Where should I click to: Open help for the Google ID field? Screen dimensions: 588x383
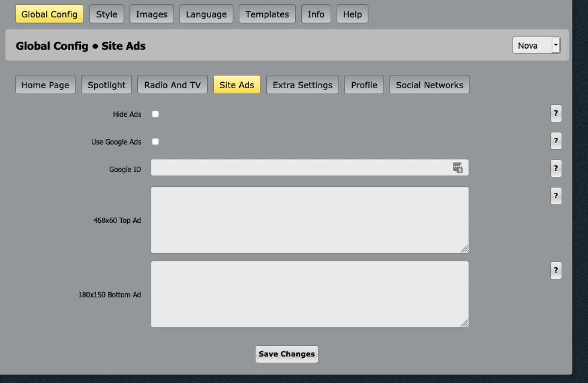pos(556,169)
